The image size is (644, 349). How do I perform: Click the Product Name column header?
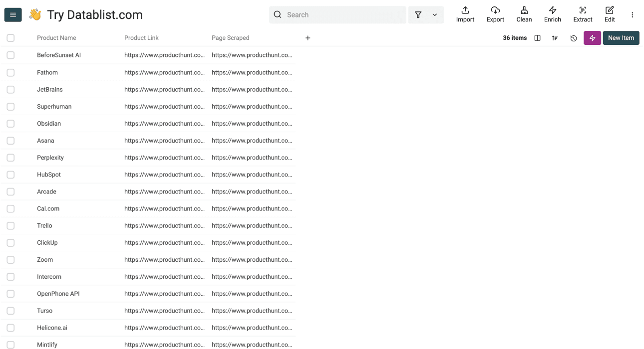[x=56, y=38]
